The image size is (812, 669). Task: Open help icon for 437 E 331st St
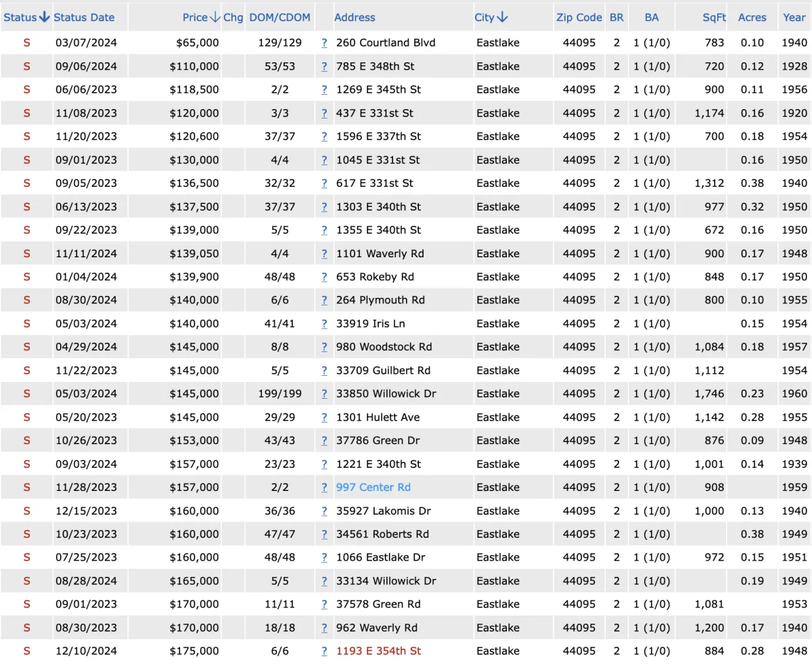324,113
